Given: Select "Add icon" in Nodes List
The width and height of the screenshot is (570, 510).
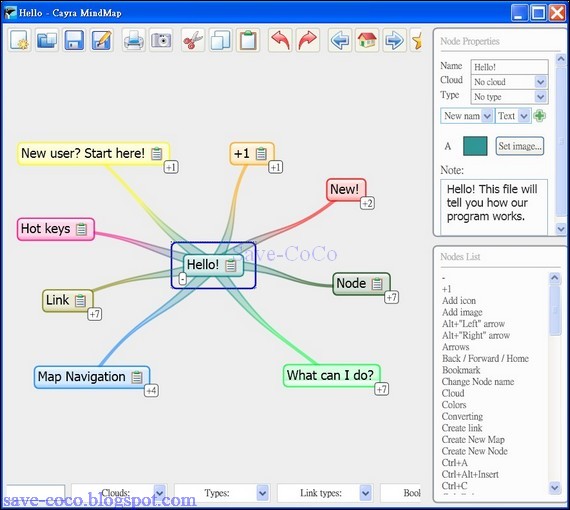Looking at the screenshot, I should (459, 301).
